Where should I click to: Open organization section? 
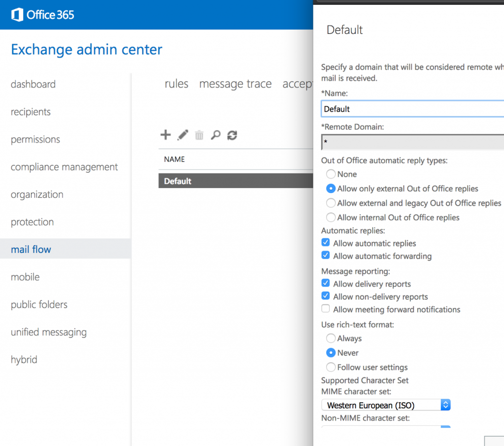[x=37, y=194]
